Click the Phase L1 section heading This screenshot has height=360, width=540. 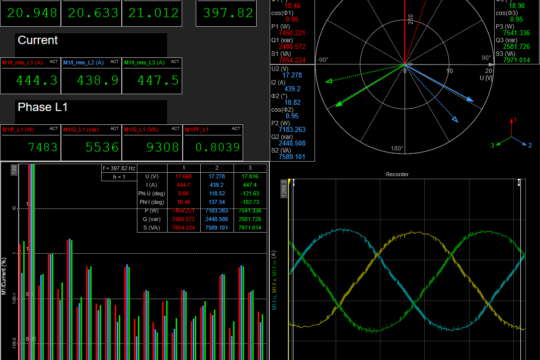tap(42, 107)
